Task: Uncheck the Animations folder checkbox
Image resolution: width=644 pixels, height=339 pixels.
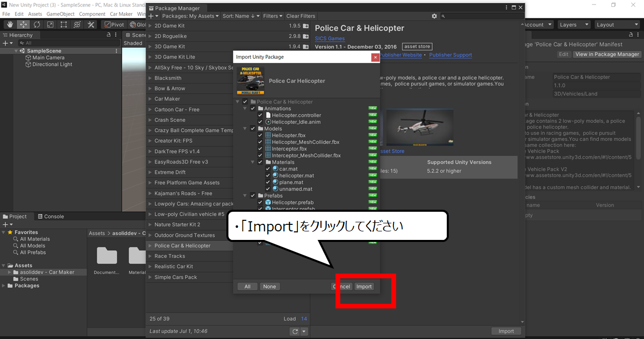Action: tap(253, 109)
